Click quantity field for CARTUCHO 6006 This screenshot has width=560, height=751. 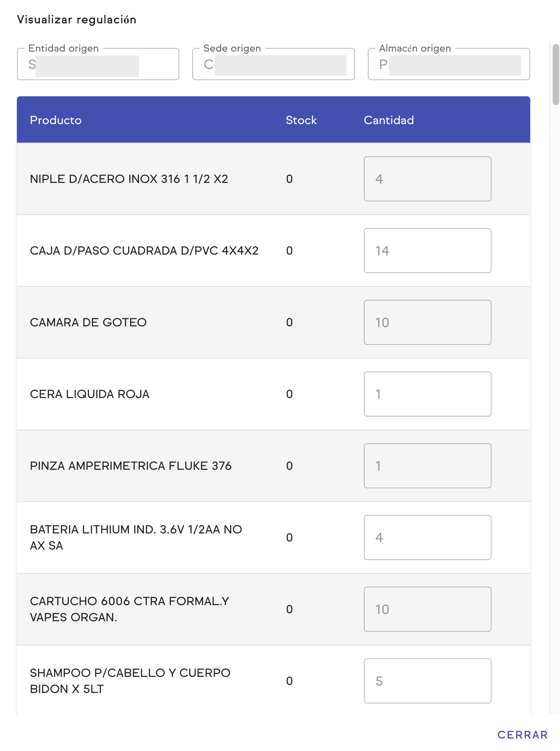pos(427,609)
